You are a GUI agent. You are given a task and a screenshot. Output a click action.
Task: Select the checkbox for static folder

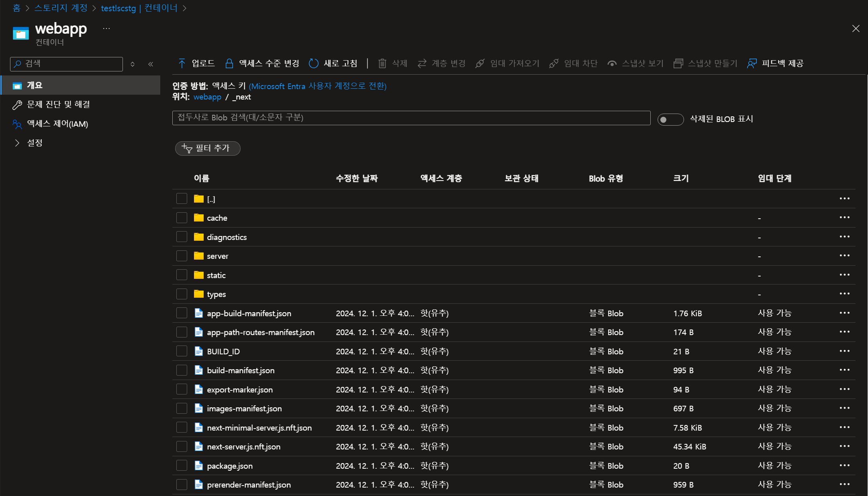pyautogui.click(x=182, y=275)
